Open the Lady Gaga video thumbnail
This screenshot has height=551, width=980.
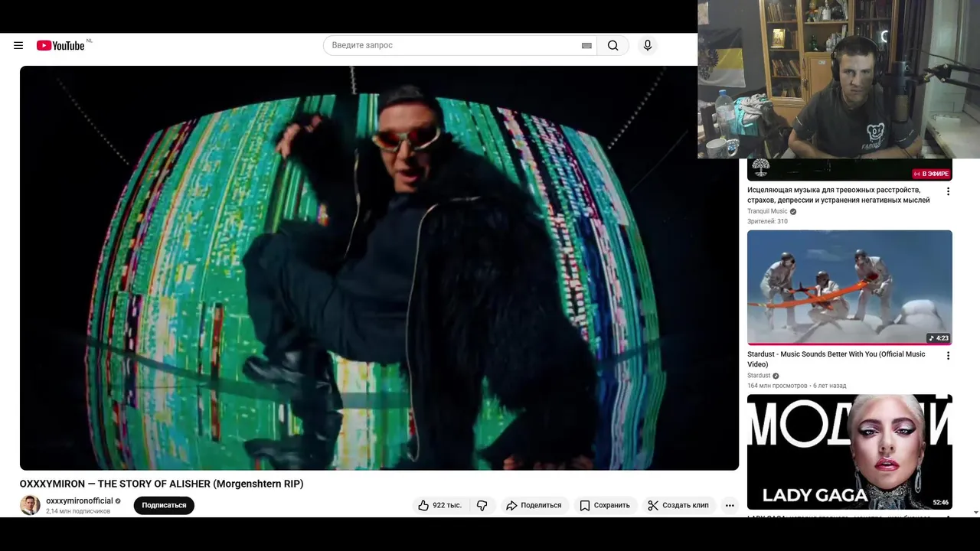click(x=850, y=452)
